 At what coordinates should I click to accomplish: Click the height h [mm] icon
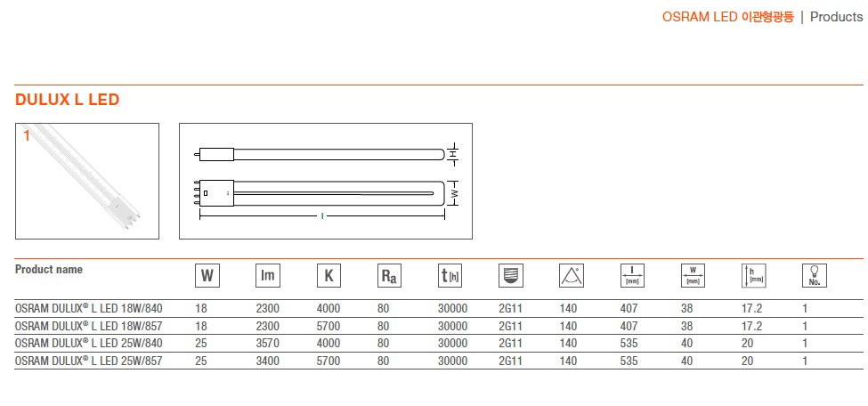pyautogui.click(x=754, y=276)
